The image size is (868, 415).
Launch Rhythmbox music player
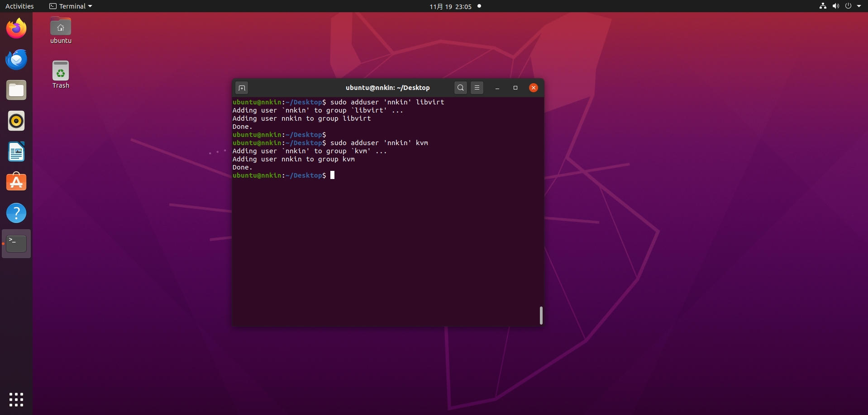(16, 121)
